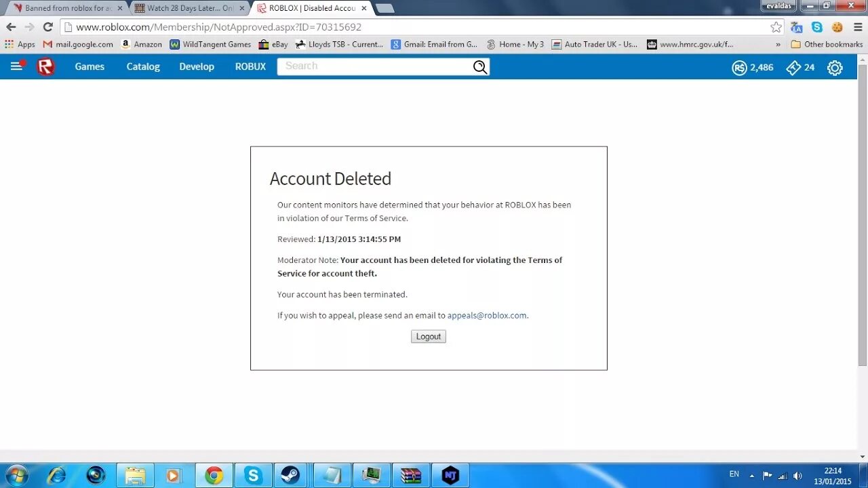Screen dimensions: 868x488
Task: Bookmark this page with the star icon
Action: pyautogui.click(x=776, y=27)
